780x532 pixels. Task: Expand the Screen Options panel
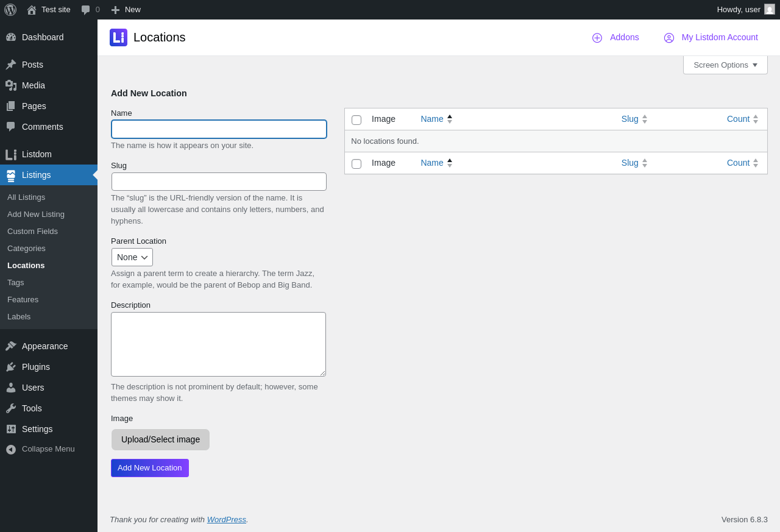coord(725,65)
